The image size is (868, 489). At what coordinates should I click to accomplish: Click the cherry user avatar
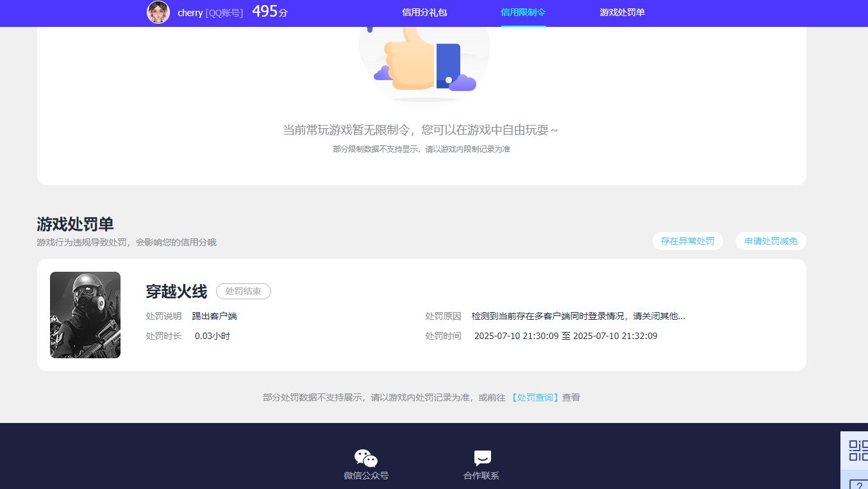[158, 12]
